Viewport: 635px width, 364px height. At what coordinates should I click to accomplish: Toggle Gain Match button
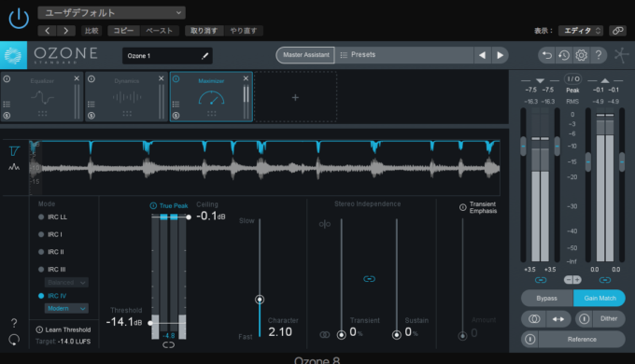click(600, 299)
